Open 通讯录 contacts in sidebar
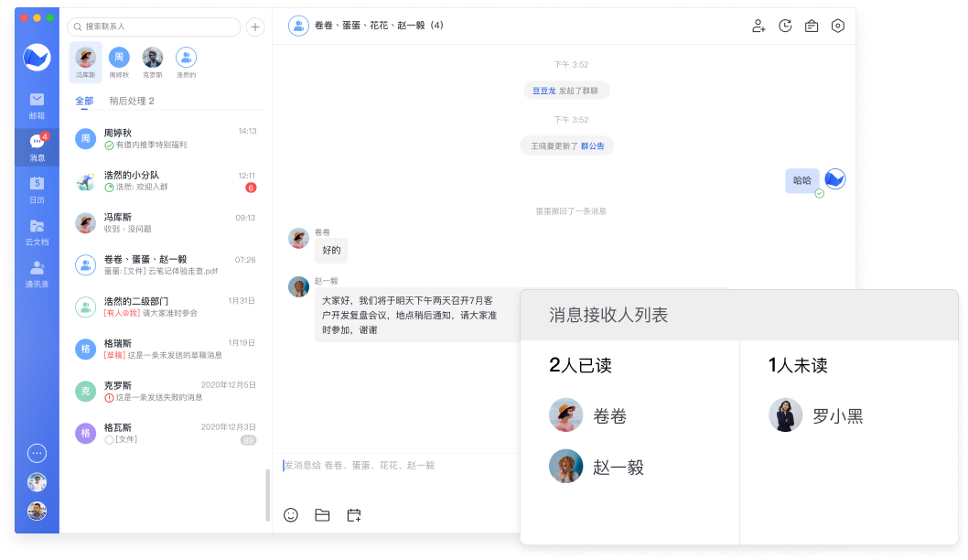The height and width of the screenshot is (560, 968). point(37,274)
